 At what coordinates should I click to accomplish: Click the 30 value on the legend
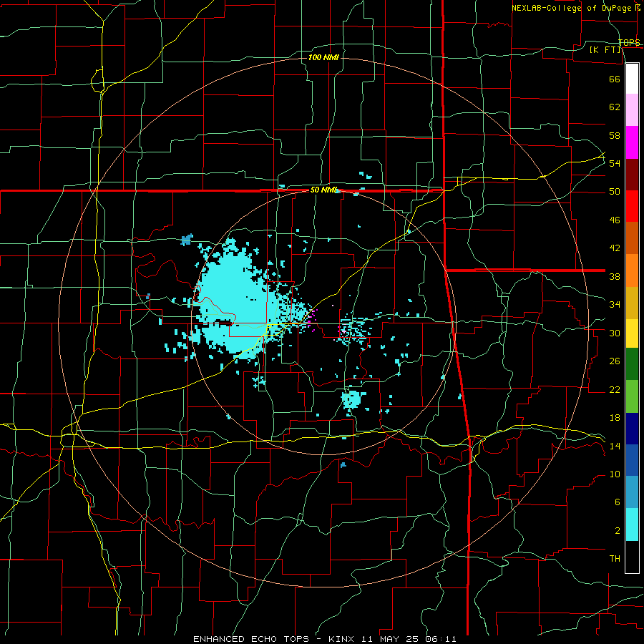(x=615, y=333)
